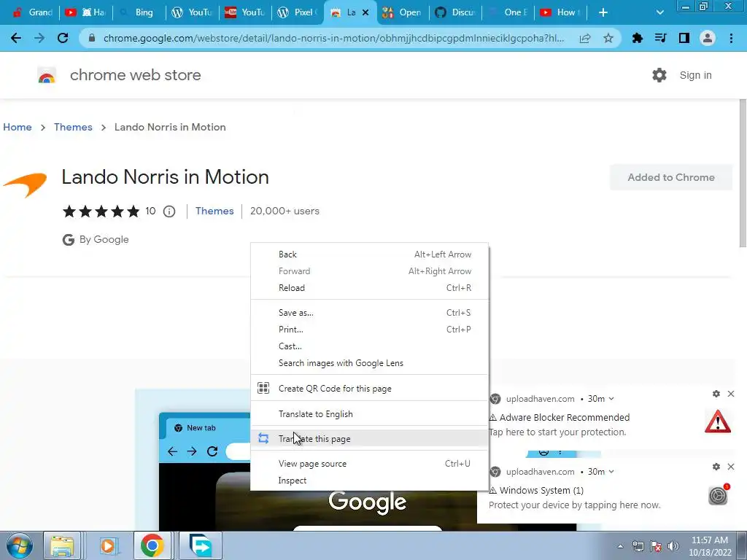The width and height of the screenshot is (747, 560).
Task: Close the Lando Norris tab
Action: [x=365, y=12]
